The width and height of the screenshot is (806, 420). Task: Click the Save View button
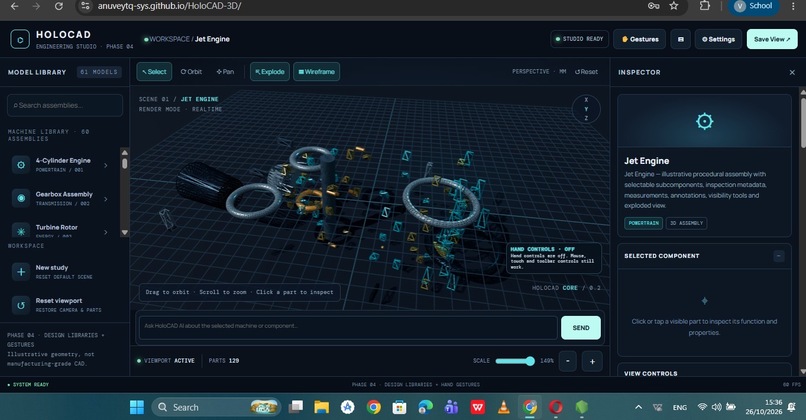(772, 39)
